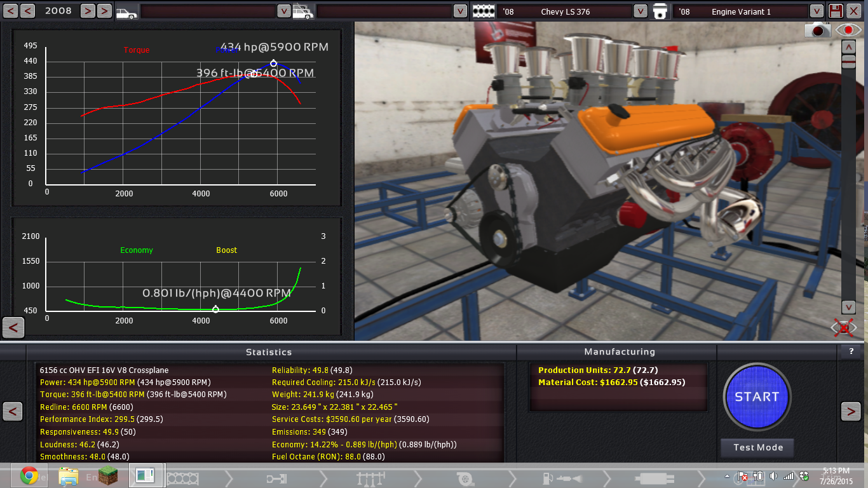
Task: Click the Performance Index 299.5 statistic
Action: click(x=102, y=419)
